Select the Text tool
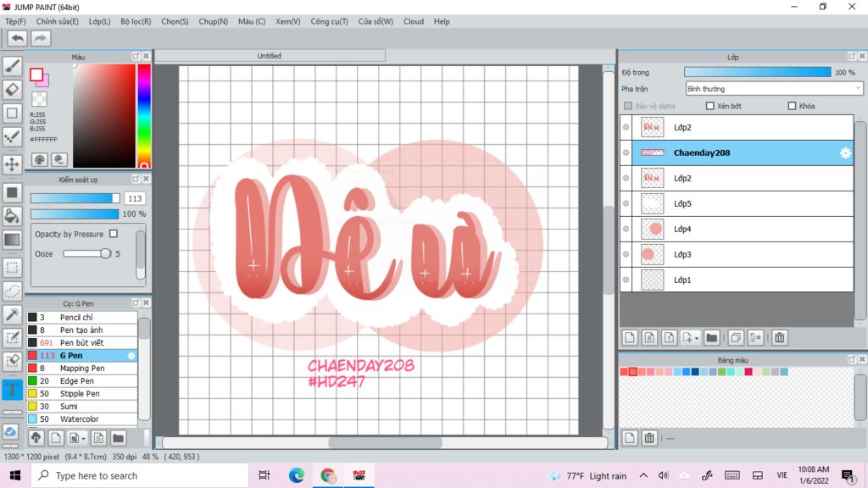The image size is (868, 488). (12, 390)
